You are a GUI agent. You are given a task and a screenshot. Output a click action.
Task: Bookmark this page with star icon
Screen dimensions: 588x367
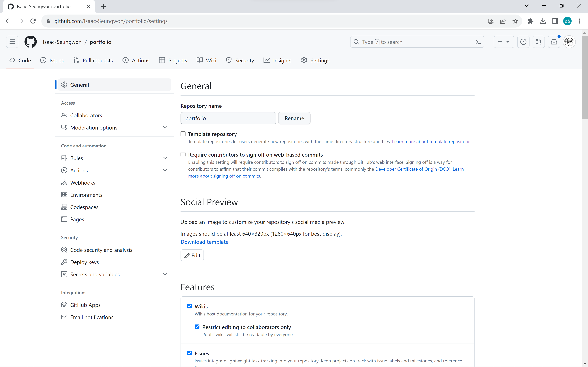click(515, 21)
